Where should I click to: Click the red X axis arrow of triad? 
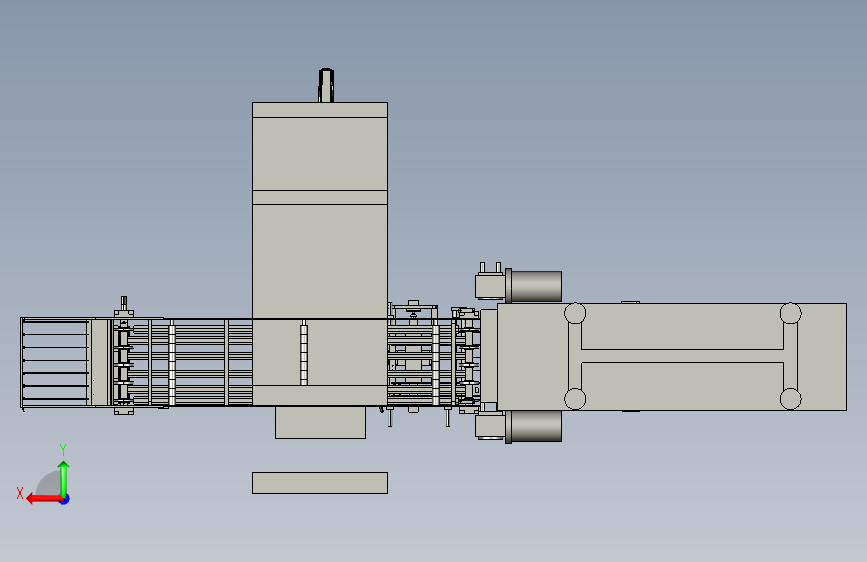click(44, 499)
